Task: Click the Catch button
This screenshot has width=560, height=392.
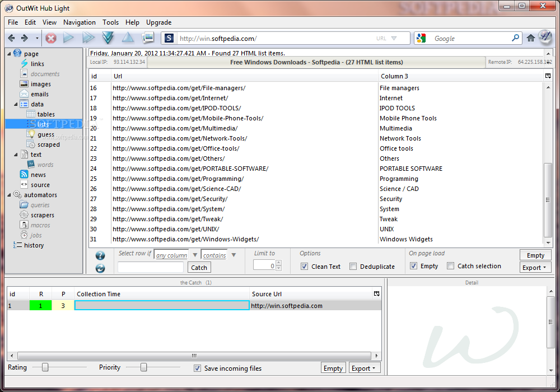Action: pyautogui.click(x=199, y=268)
